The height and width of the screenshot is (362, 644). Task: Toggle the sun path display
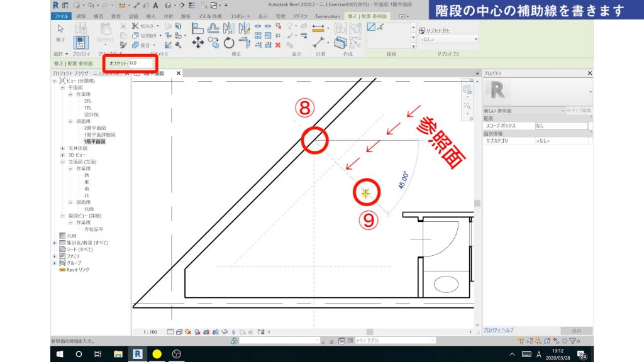point(187,332)
